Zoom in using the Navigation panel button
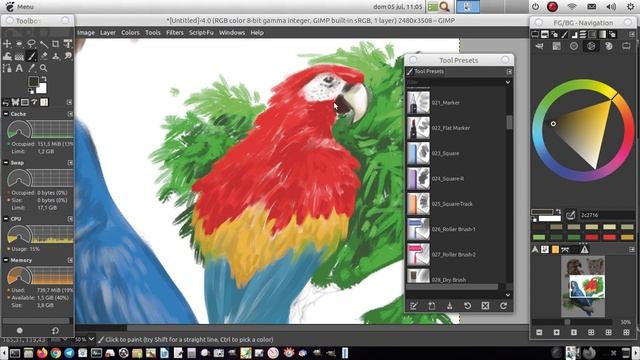 556,333
